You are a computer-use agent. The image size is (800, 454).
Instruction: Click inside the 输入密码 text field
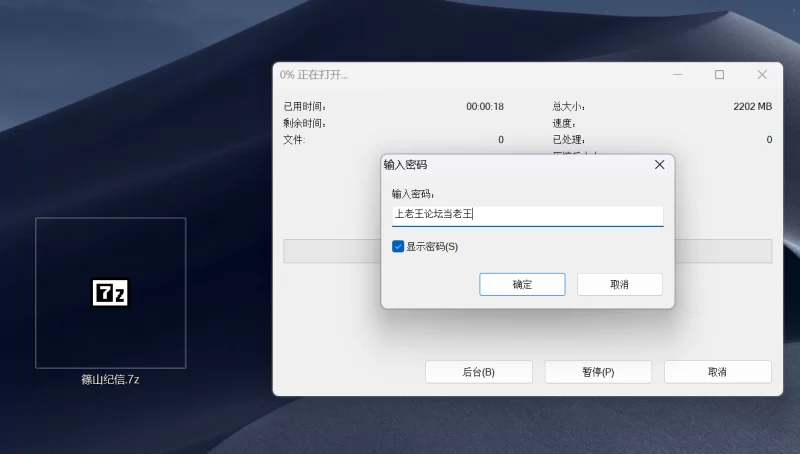coord(527,214)
